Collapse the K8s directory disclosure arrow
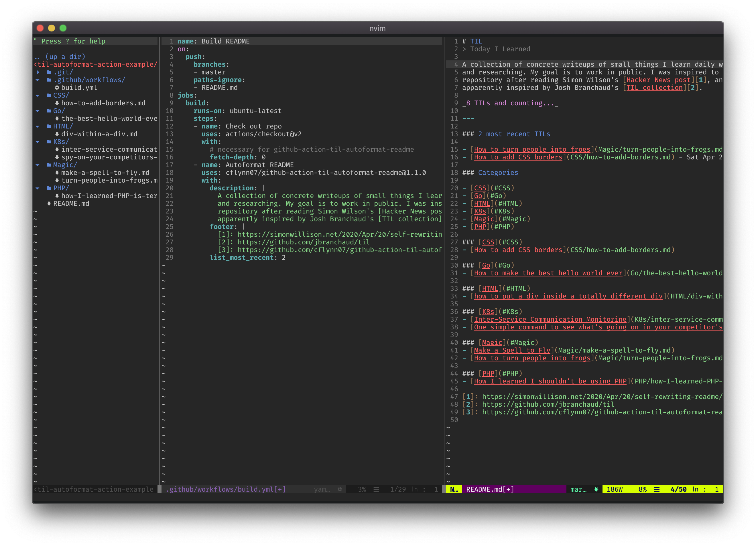The image size is (756, 546). [x=38, y=142]
